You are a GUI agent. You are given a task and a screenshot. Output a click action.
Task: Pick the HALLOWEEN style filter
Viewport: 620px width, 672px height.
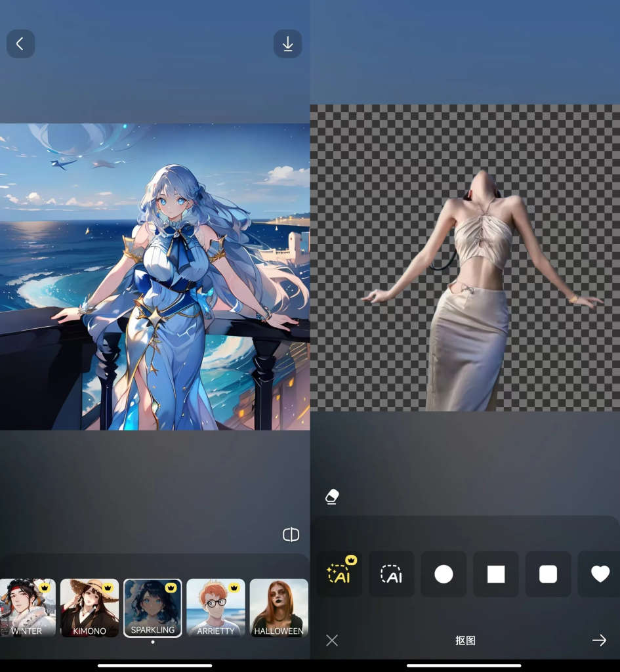(x=278, y=608)
